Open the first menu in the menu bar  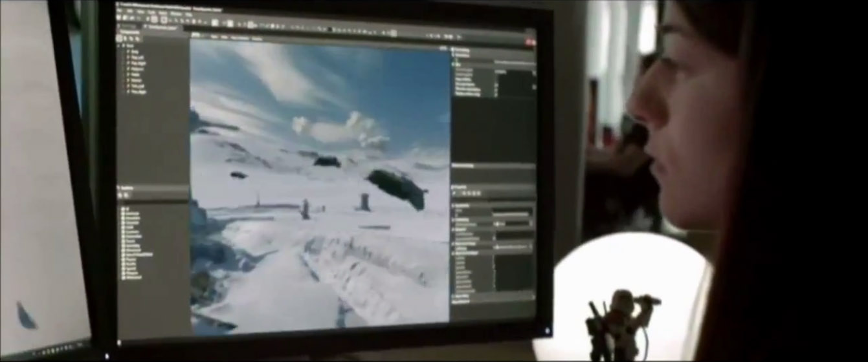118,11
